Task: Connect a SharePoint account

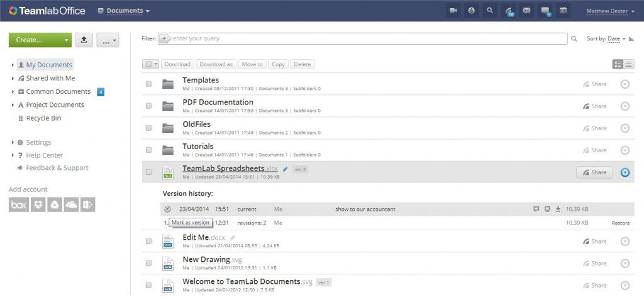Action: click(87, 205)
